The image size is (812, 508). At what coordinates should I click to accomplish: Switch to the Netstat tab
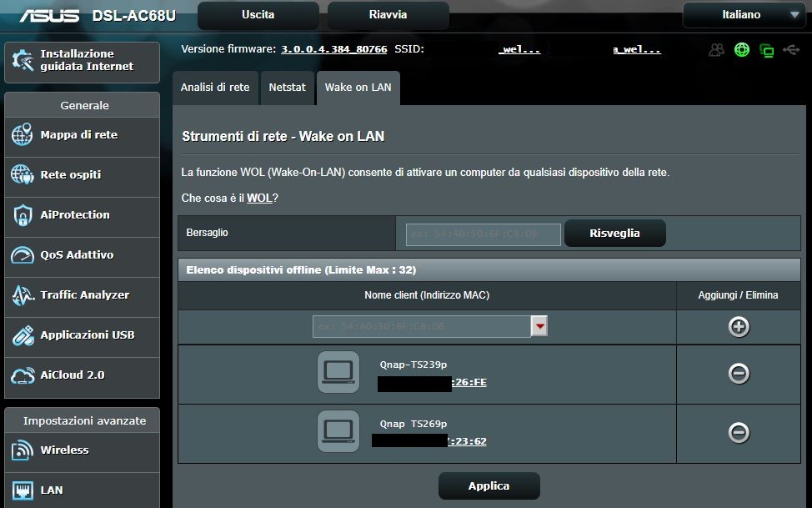(x=287, y=88)
